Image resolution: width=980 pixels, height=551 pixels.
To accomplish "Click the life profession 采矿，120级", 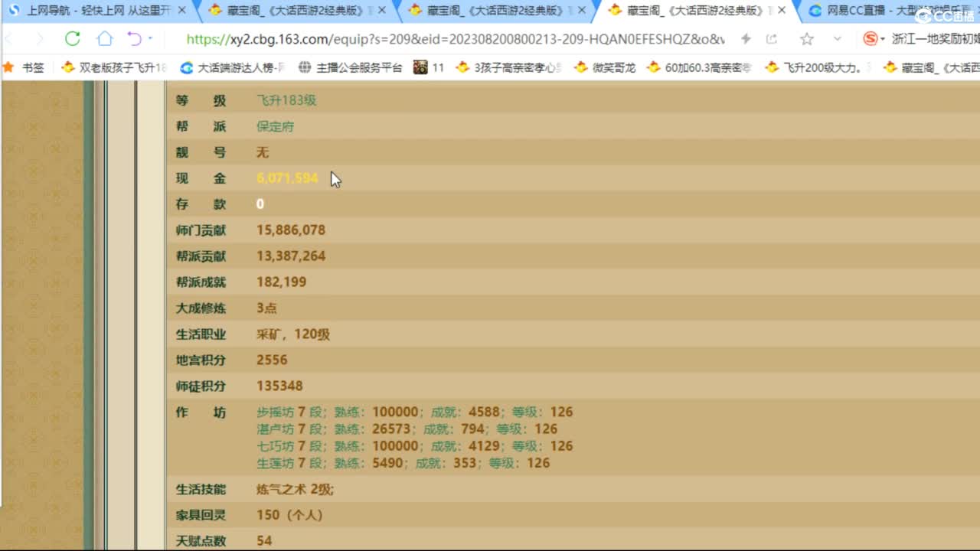I will (293, 334).
